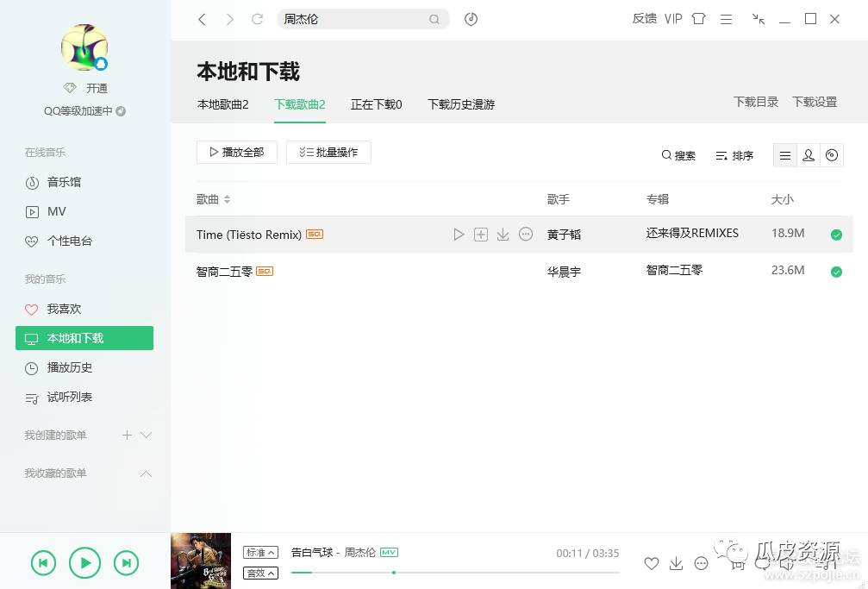Click the 专辑 column header
The height and width of the screenshot is (589, 868).
tap(658, 199)
